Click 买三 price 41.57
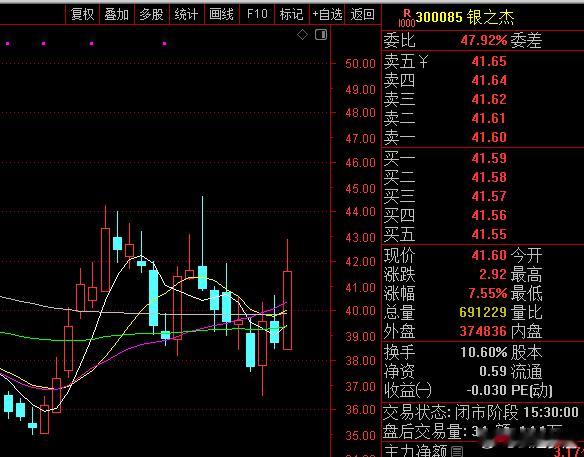The image size is (584, 457). 489,196
